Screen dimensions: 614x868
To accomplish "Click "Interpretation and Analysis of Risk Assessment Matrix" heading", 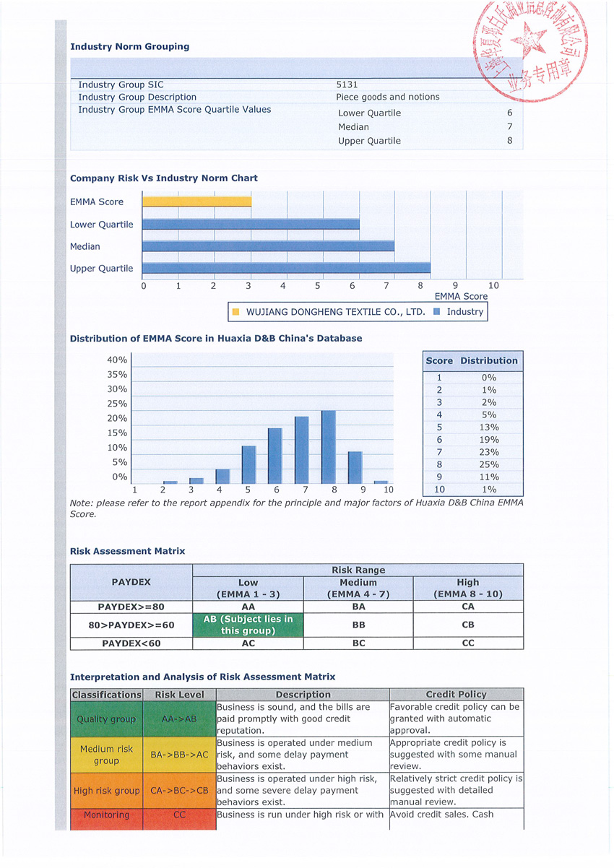I will 202,677.
